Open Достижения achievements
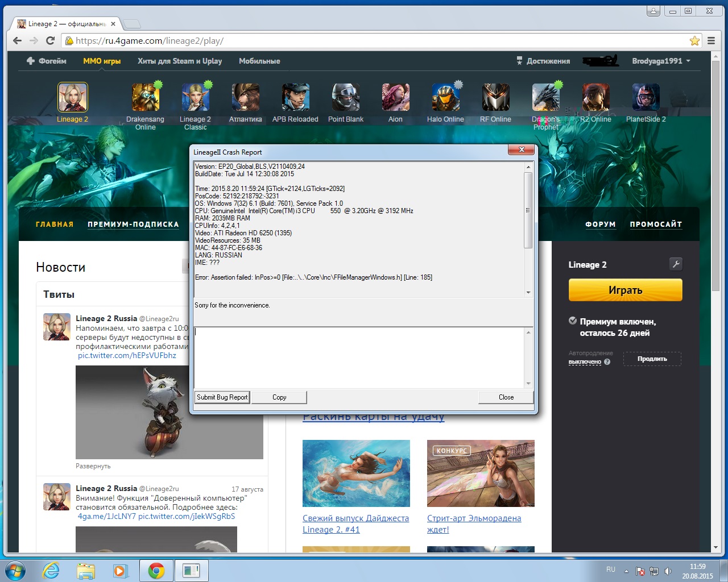Viewport: 728px width, 582px height. pos(543,61)
